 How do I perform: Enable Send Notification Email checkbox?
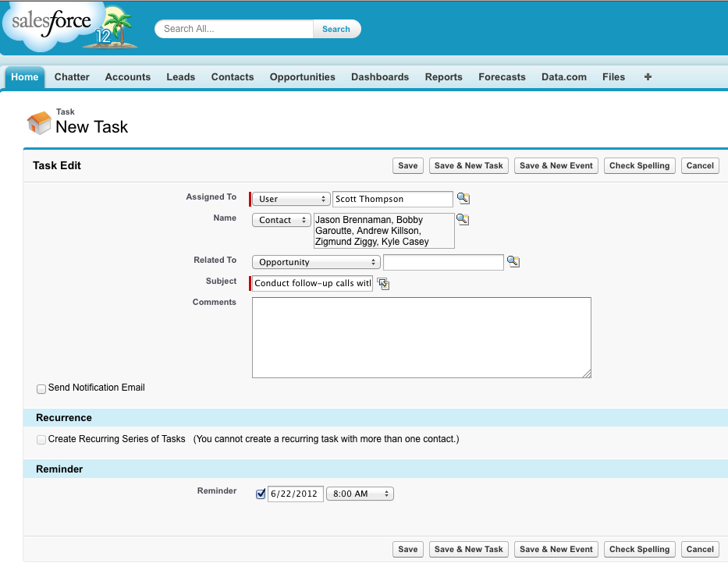pyautogui.click(x=41, y=388)
